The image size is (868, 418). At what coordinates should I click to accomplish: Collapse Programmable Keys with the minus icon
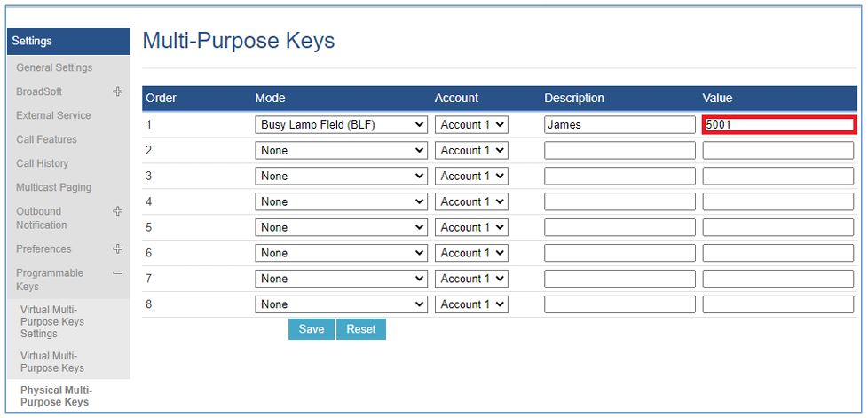(x=117, y=273)
